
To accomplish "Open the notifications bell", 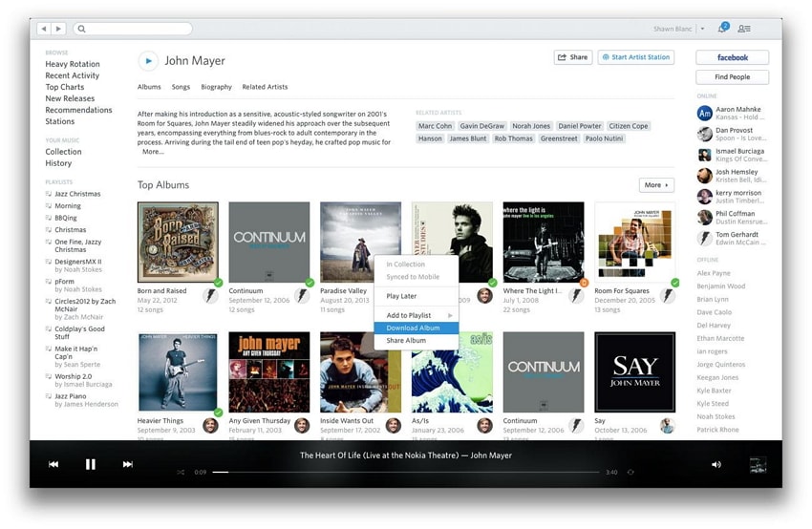I will click(722, 29).
